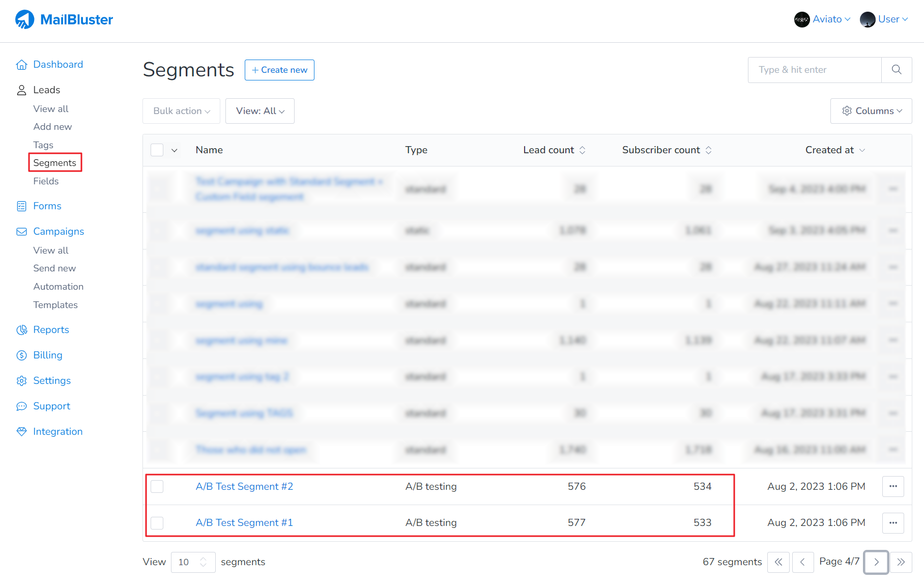This screenshot has height=584, width=924.
Task: Go to previous page arrow
Action: (803, 562)
